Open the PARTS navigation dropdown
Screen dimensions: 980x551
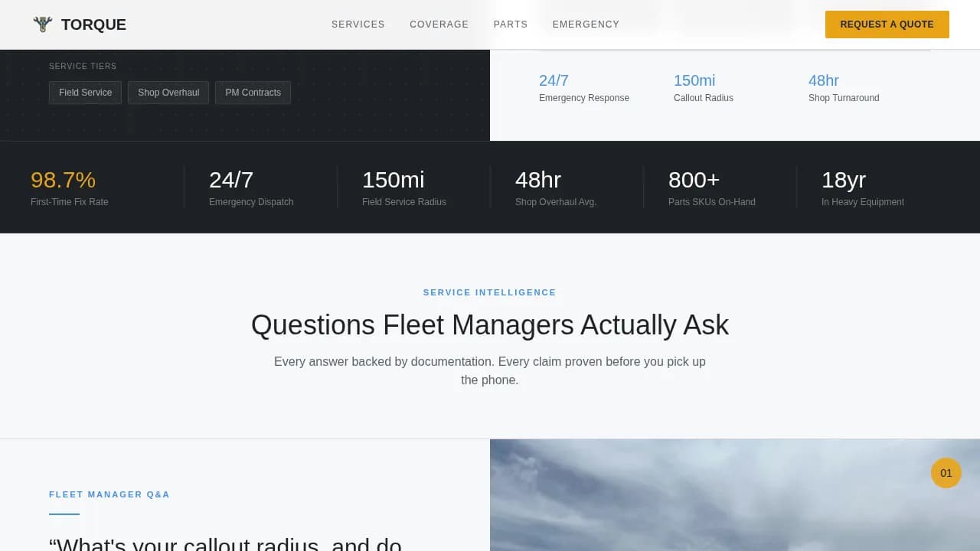pos(510,24)
